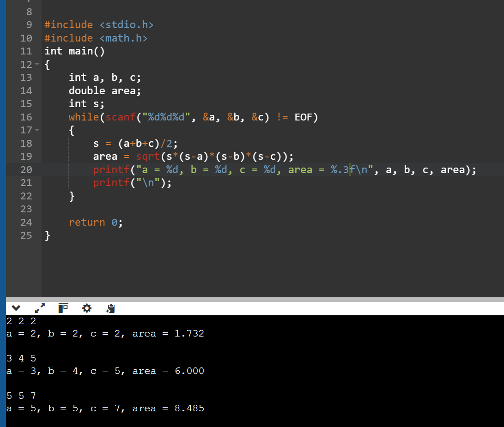
Task: Click 'double area;' declaration line
Action: pos(105,90)
